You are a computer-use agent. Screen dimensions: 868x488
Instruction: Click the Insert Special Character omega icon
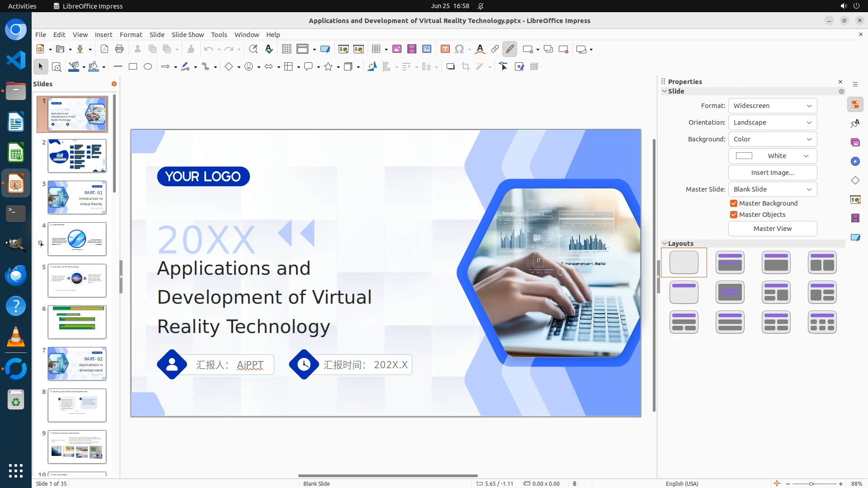pos(459,49)
